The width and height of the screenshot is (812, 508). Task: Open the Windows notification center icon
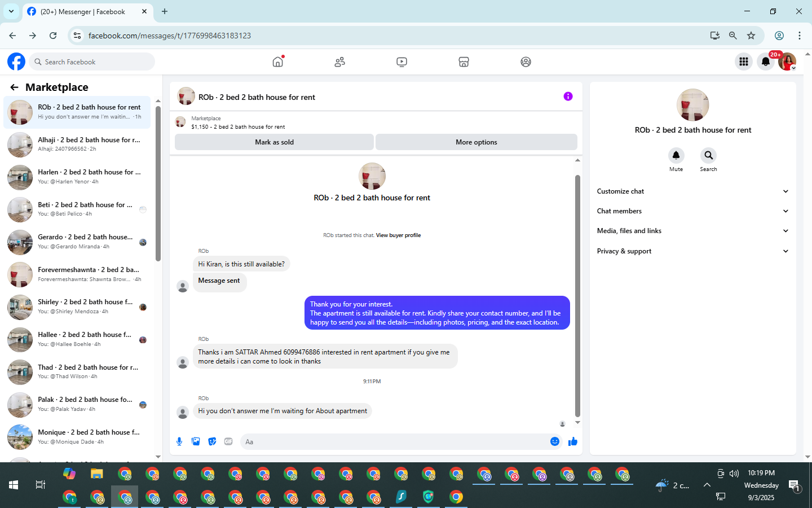click(x=795, y=485)
